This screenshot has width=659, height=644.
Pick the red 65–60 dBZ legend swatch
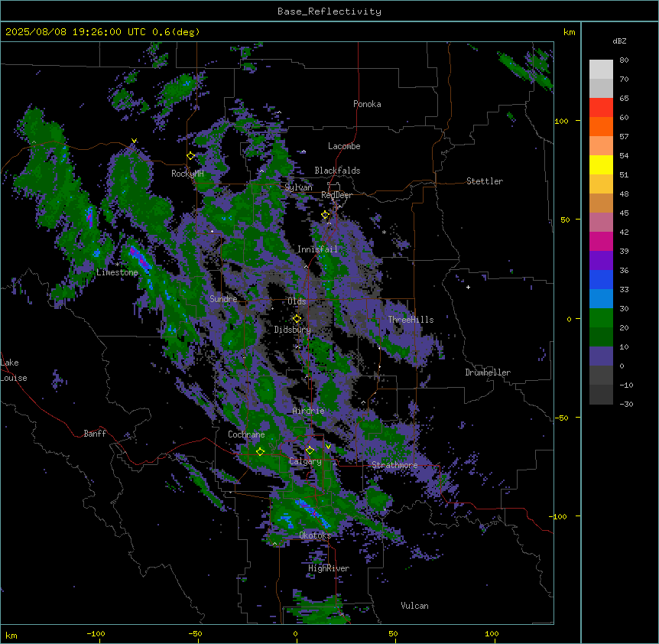(x=601, y=108)
